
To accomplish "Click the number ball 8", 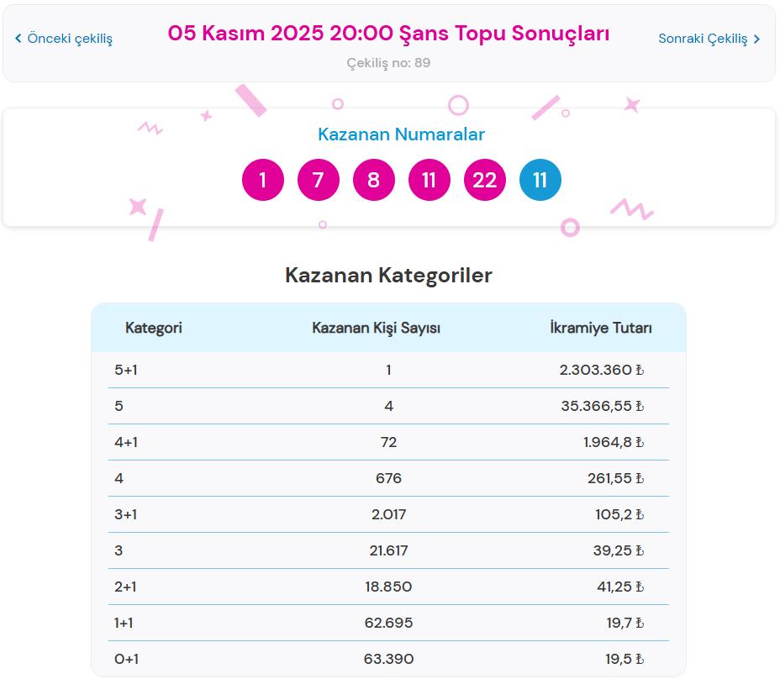I will tap(373, 179).
